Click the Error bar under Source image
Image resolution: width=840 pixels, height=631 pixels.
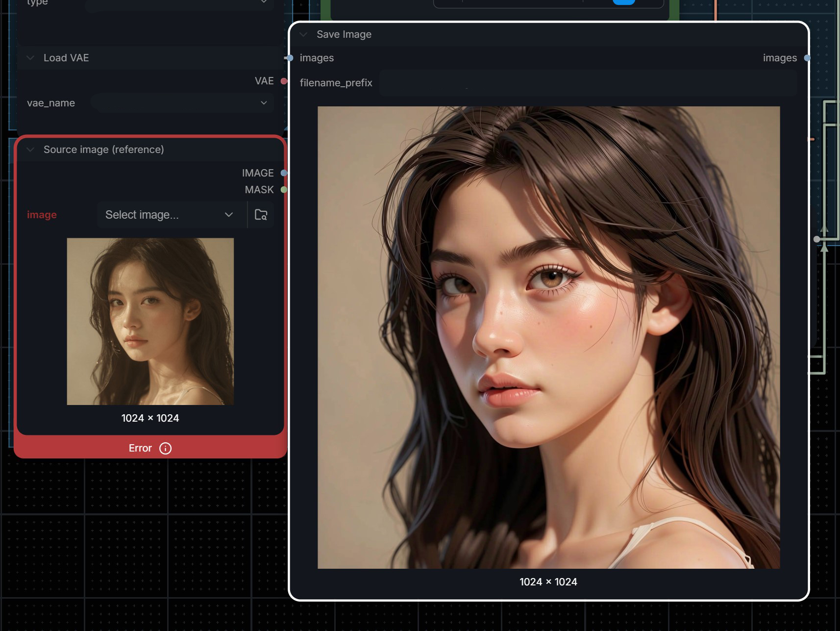coord(150,448)
